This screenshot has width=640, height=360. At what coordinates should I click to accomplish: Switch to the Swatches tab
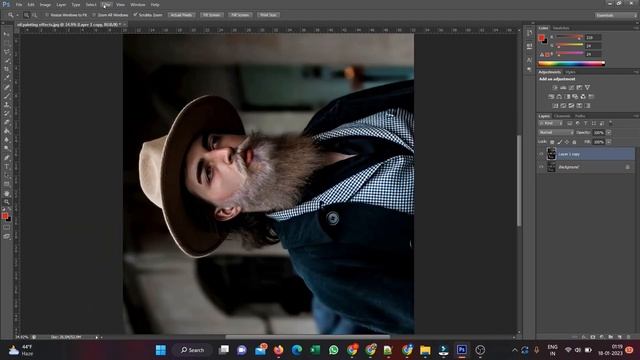(x=561, y=28)
